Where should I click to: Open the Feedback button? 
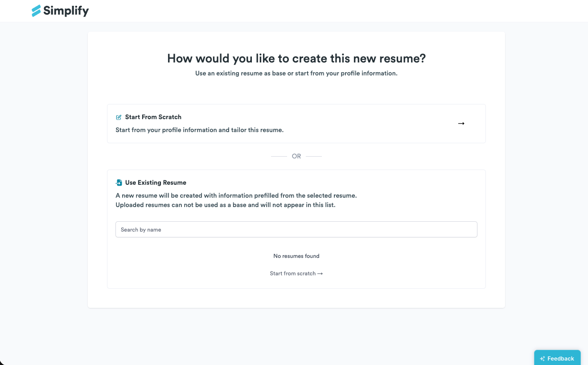(557, 358)
